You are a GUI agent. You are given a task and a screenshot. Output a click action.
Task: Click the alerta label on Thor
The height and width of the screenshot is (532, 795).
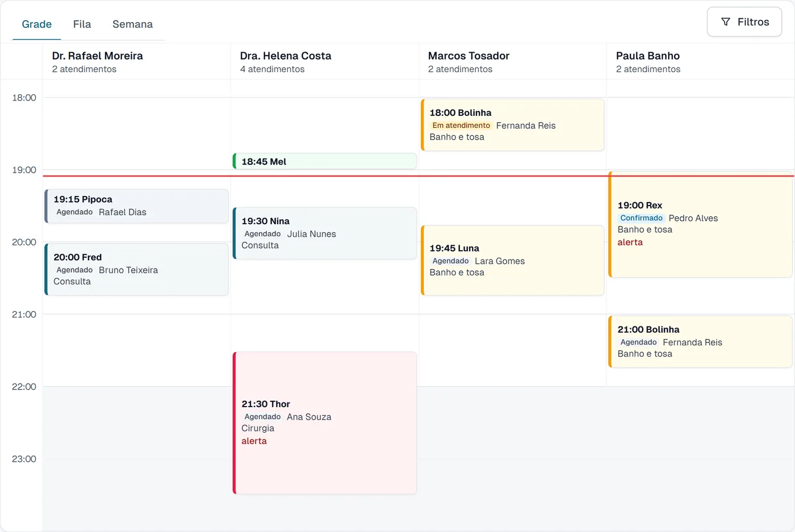point(254,441)
